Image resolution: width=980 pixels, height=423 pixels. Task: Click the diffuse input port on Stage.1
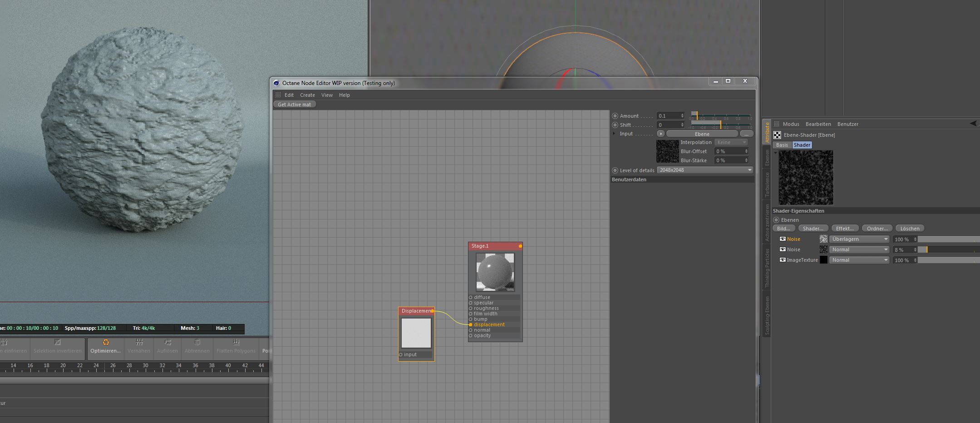coord(471,297)
